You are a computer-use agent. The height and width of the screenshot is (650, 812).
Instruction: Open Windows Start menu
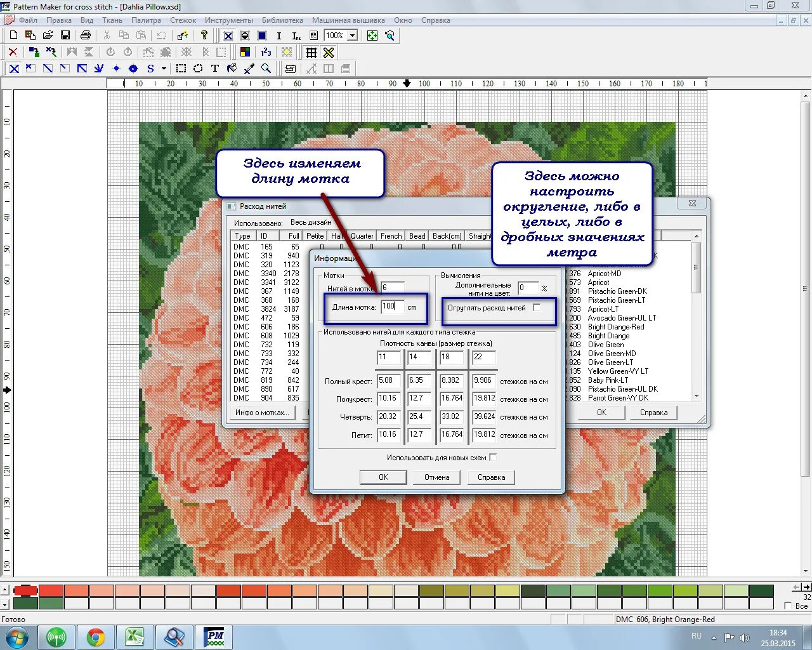[17, 637]
